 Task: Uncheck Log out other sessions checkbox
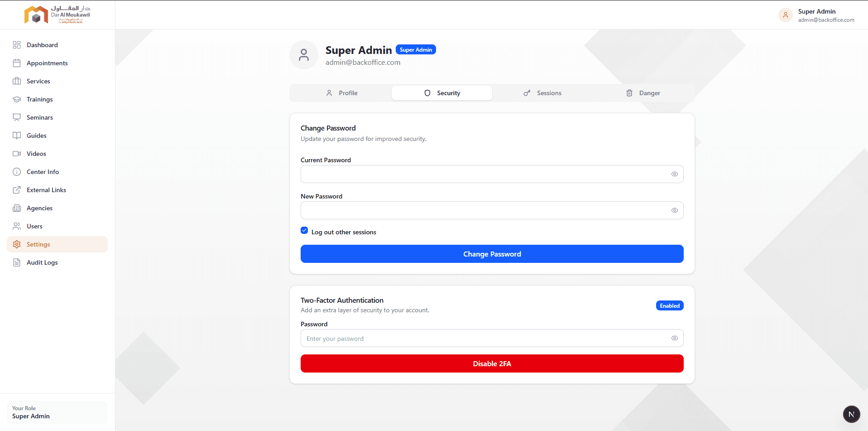point(304,231)
